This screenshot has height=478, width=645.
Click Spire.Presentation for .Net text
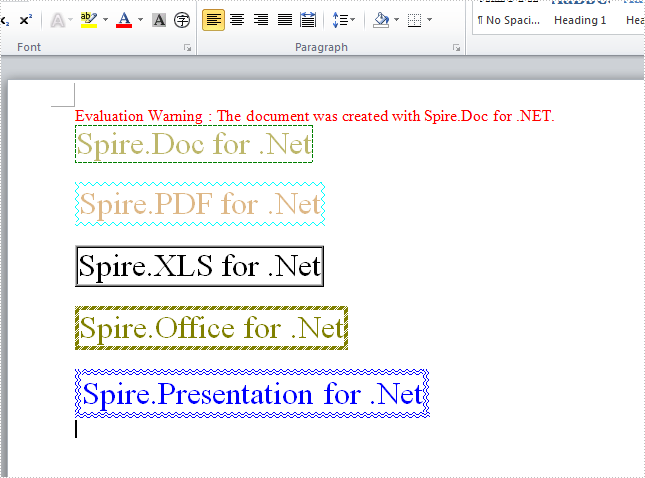coord(253,394)
